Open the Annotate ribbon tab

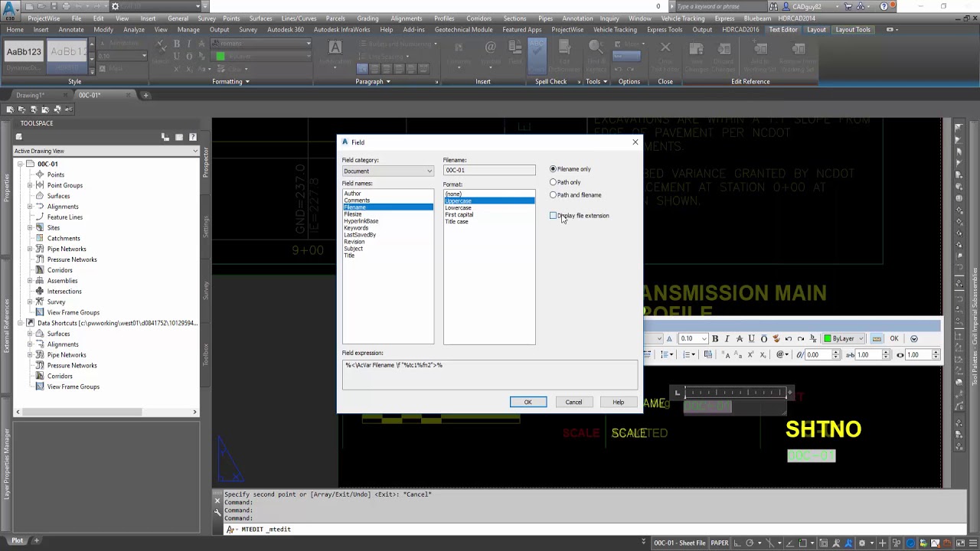[x=71, y=30]
